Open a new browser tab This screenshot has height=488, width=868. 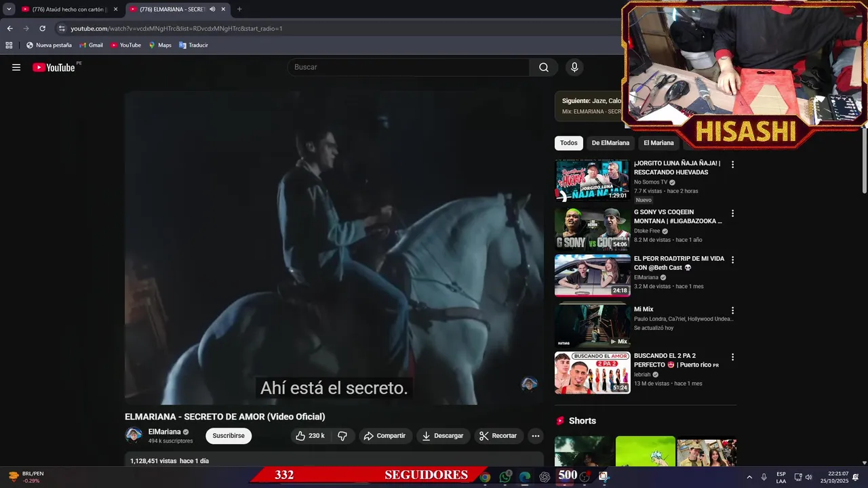239,9
